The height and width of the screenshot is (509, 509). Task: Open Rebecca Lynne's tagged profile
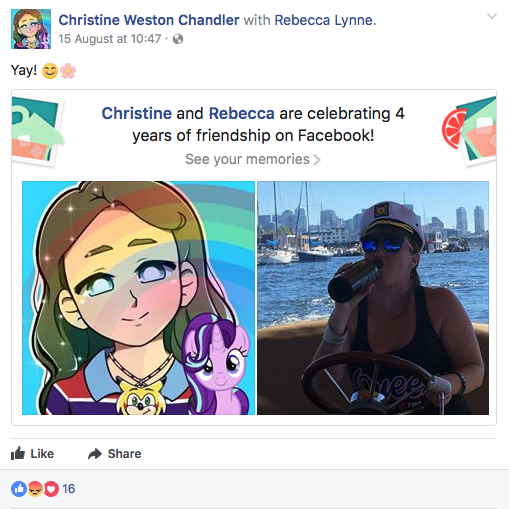[x=325, y=20]
